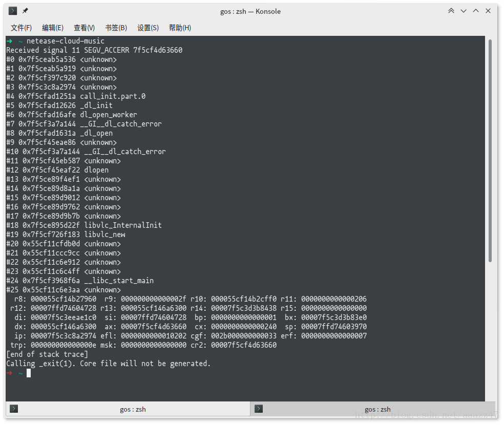Screen dimensions: 504x425
Task: Open the 文件(F) menu
Action: [21, 28]
